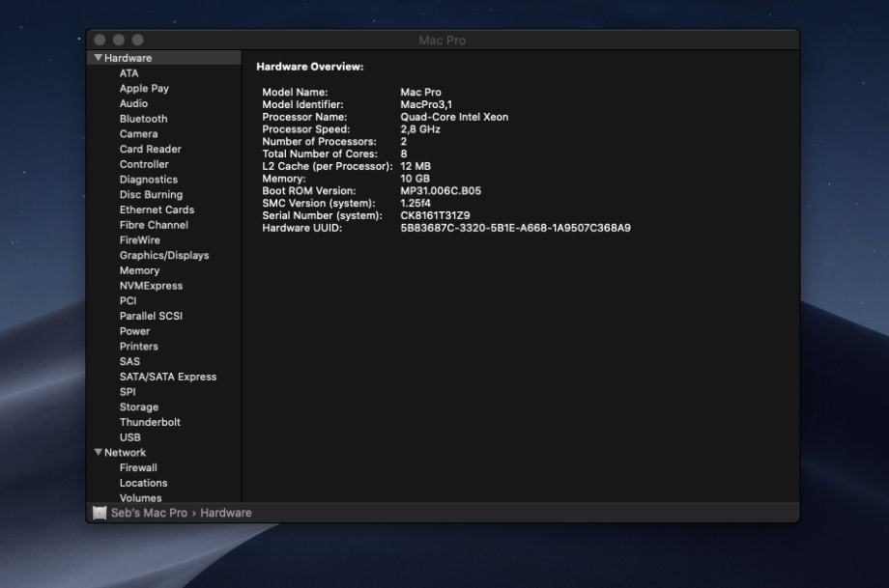Image resolution: width=889 pixels, height=588 pixels.
Task: Open Firewall under Network
Action: (x=138, y=468)
